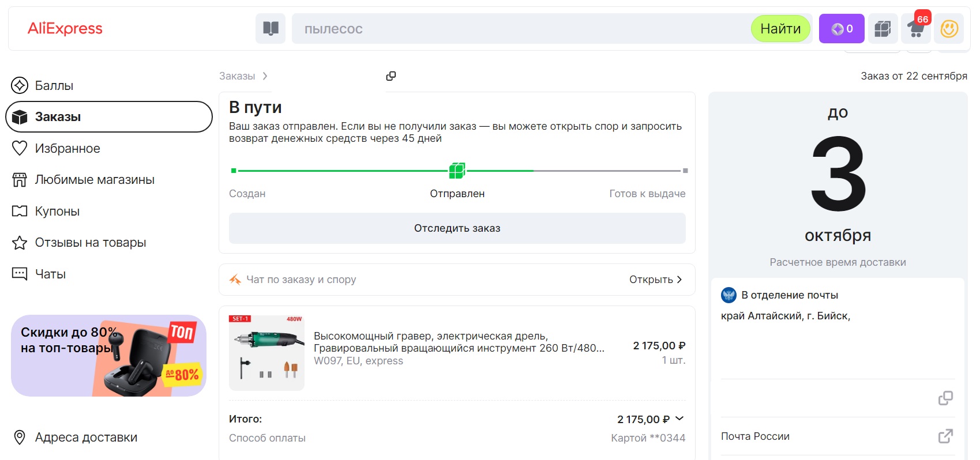Image resolution: width=980 pixels, height=460 pixels.
Task: Click the Картой **0344 payment text
Action: [x=648, y=438]
